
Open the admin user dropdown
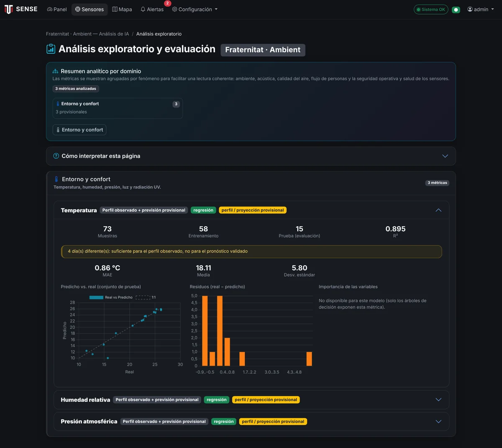pyautogui.click(x=481, y=9)
